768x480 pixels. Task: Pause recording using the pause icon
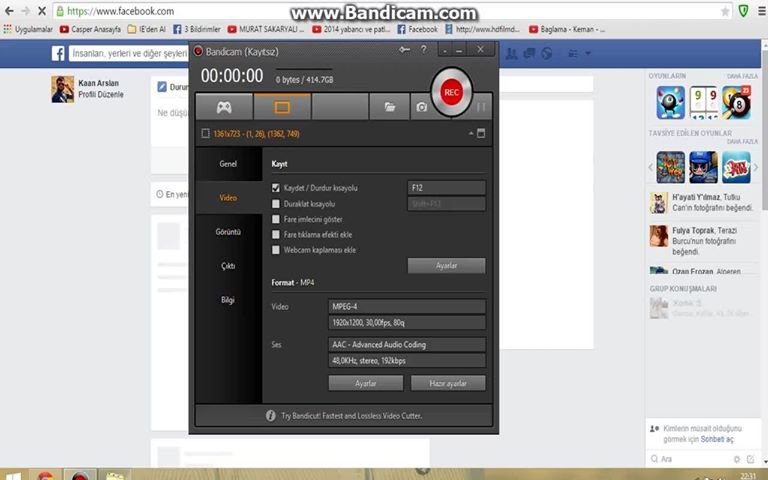481,107
